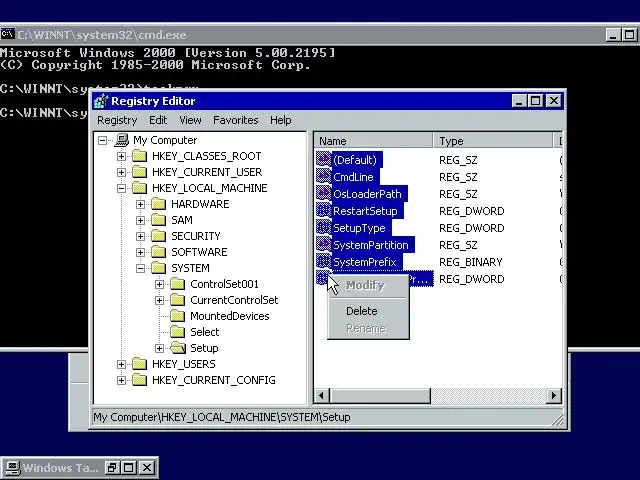Click the open Setup folder icon
Image resolution: width=640 pixels, height=480 pixels.
(178, 348)
